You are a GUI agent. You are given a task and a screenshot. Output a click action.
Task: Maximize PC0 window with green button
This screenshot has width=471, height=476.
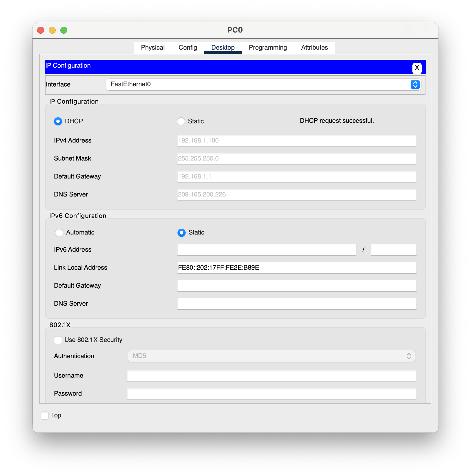pos(64,30)
